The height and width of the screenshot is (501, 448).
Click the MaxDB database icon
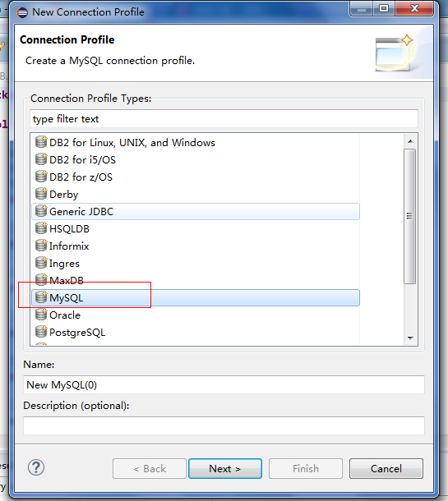point(41,280)
